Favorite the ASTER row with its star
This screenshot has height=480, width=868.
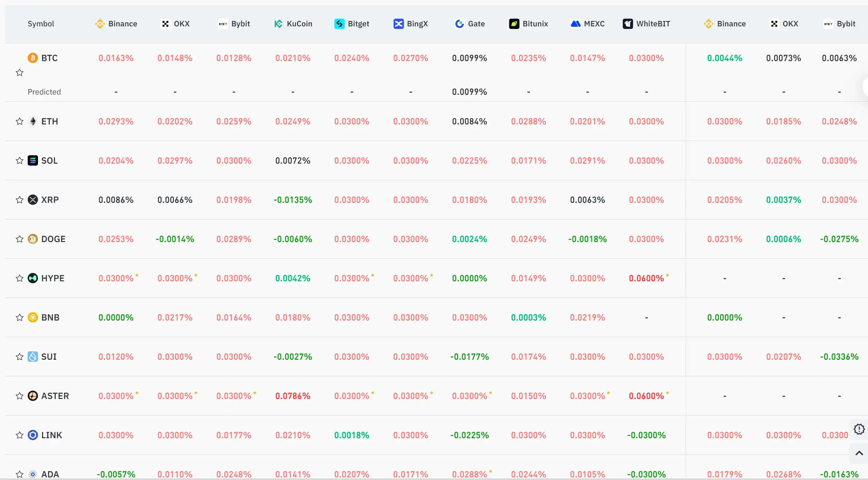coord(20,396)
